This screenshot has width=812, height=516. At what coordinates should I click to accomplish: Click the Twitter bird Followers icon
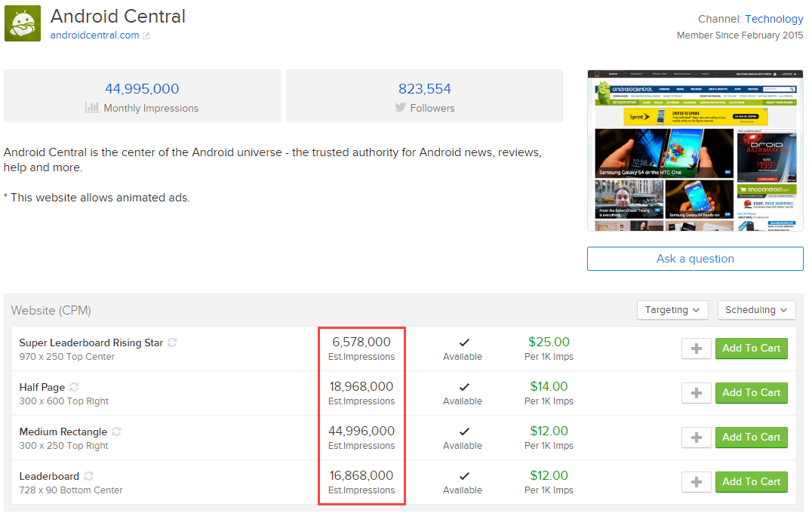coord(400,107)
